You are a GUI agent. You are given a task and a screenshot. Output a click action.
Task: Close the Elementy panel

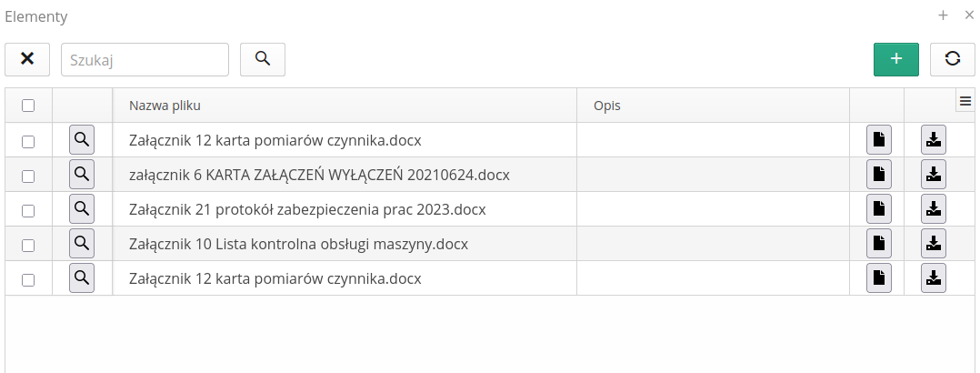pos(969,15)
